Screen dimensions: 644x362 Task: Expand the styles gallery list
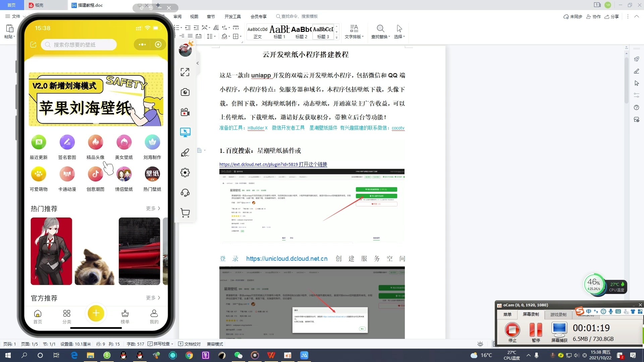pos(336,38)
